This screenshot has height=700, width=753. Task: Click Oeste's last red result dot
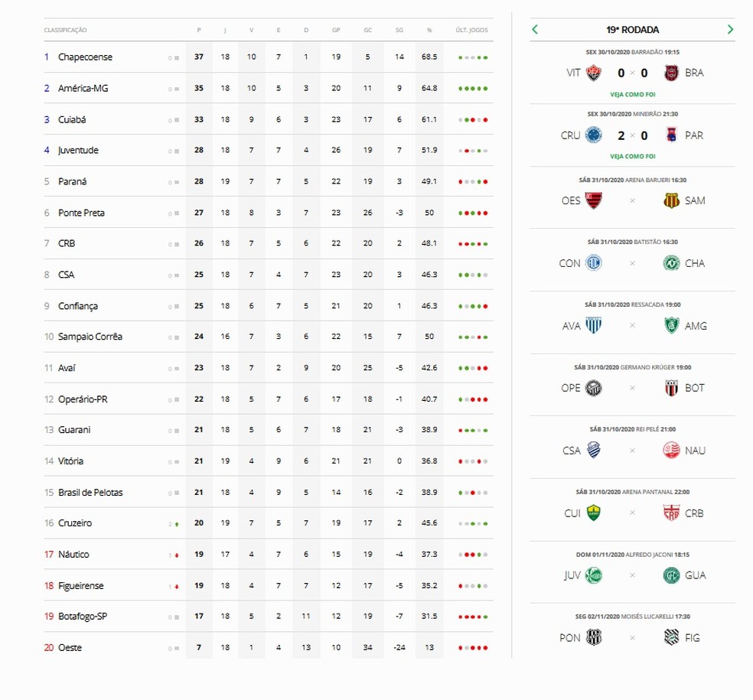tap(485, 648)
